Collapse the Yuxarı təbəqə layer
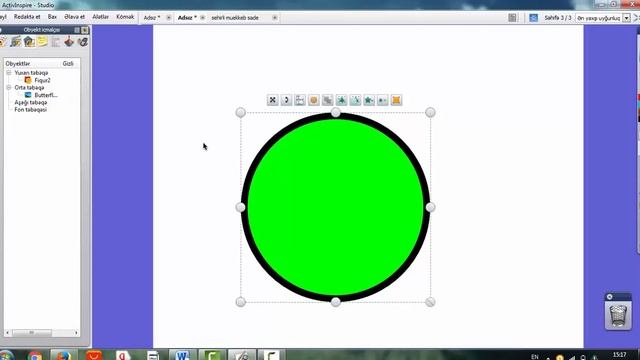Screen dimensions: 640x360 [x=9, y=73]
